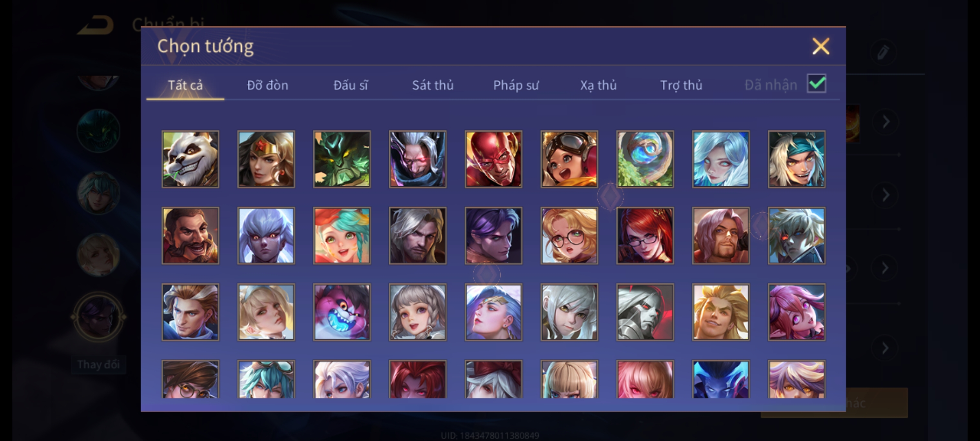
Task: Pick the red-masked Flash hero portrait
Action: [493, 159]
